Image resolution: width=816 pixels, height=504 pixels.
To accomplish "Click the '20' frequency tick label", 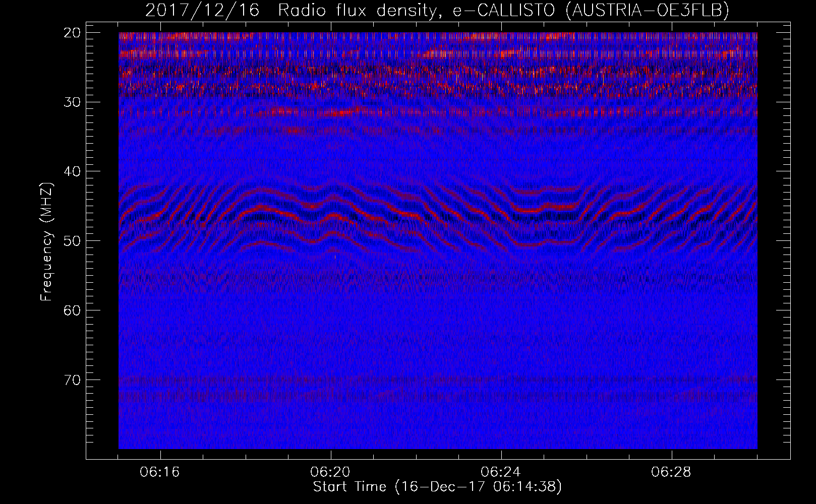I will [72, 33].
